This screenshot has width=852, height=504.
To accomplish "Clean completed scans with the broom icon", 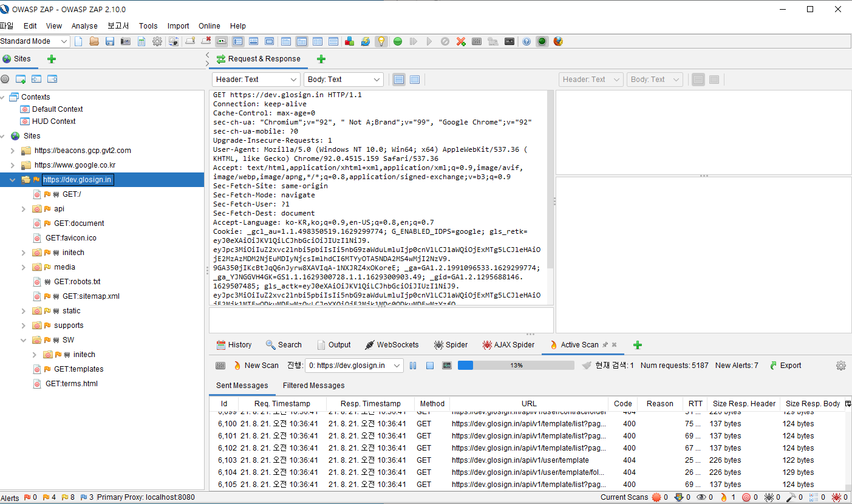I will tap(586, 366).
